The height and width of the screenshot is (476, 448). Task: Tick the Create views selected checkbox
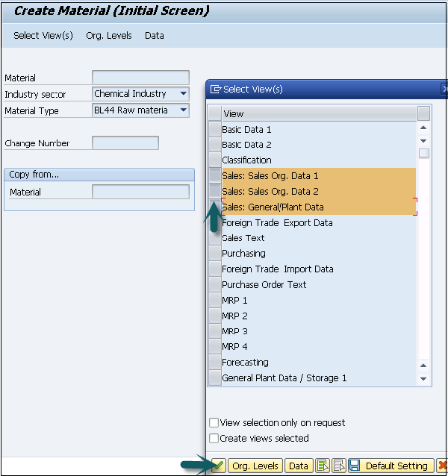[214, 438]
